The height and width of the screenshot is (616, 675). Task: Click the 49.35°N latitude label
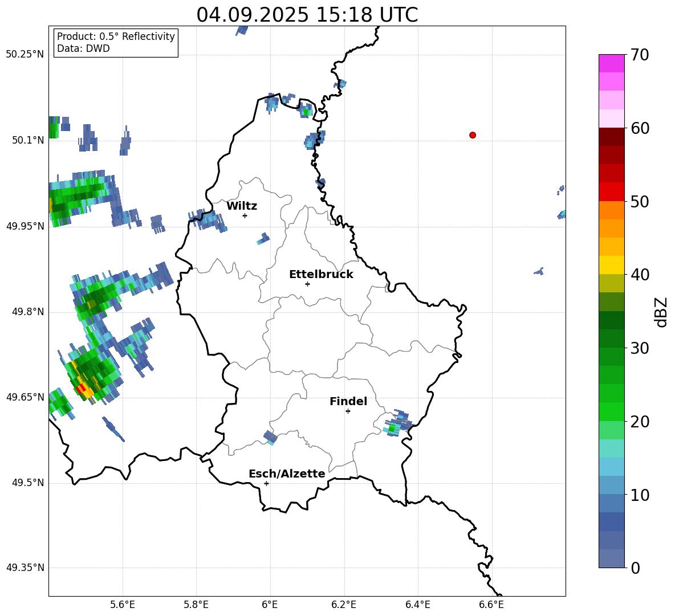point(25,568)
